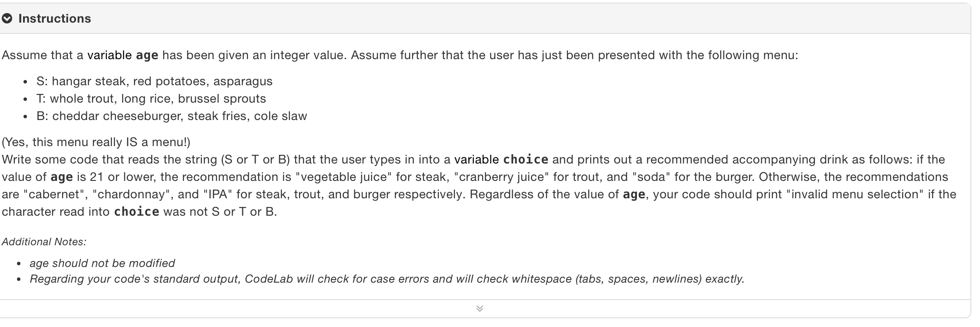The height and width of the screenshot is (327, 980).
Task: Click "(Yes, this menu really IS a menu!)"
Action: pyautogui.click(x=96, y=142)
